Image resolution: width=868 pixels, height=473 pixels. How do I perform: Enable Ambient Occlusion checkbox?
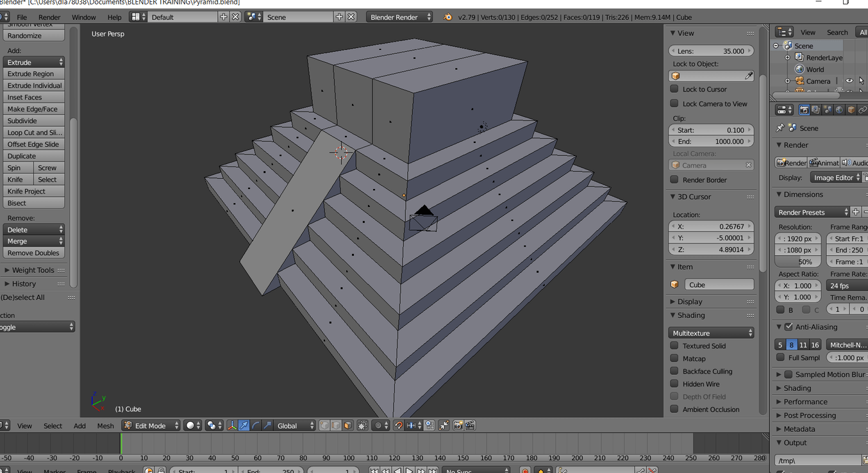point(674,409)
